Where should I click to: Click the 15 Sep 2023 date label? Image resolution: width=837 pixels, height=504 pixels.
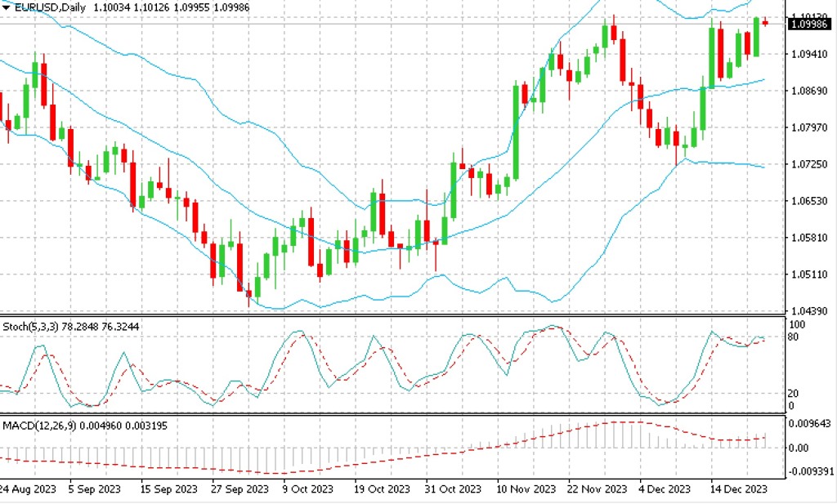point(168,489)
